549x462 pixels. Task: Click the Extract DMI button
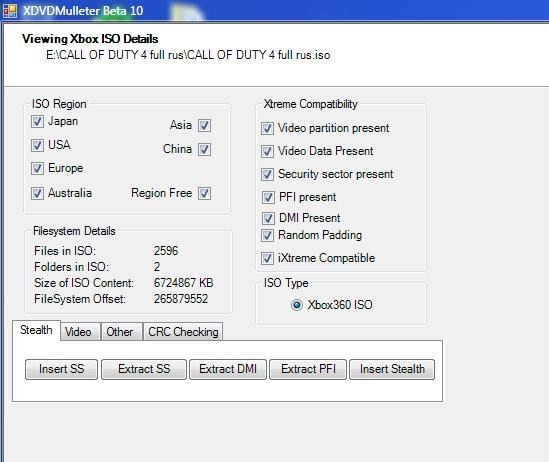[x=228, y=369]
